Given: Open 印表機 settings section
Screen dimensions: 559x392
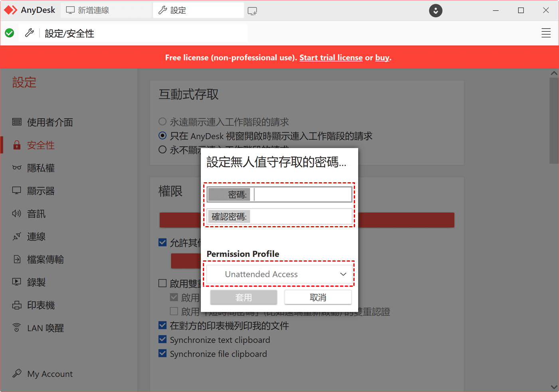Looking at the screenshot, I should click(x=41, y=305).
